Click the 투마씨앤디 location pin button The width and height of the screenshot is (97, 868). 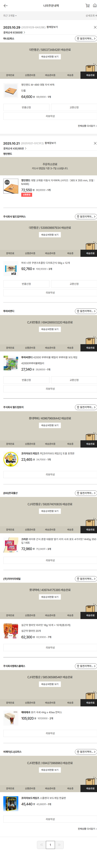pos(86,311)
